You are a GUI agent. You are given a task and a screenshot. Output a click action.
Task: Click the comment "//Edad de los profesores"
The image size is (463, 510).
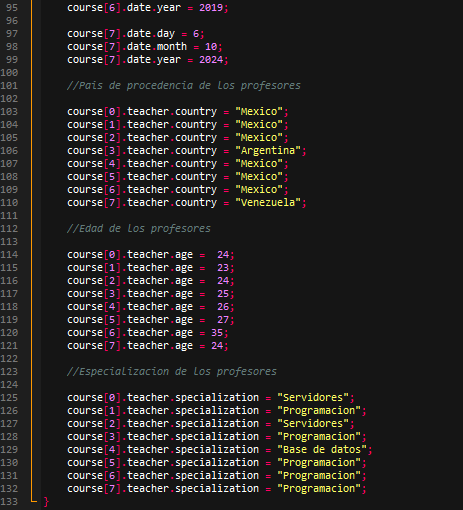[139, 229]
